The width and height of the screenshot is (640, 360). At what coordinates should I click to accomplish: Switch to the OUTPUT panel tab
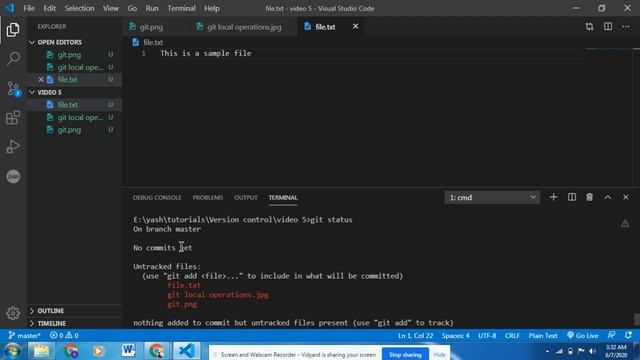[246, 198]
